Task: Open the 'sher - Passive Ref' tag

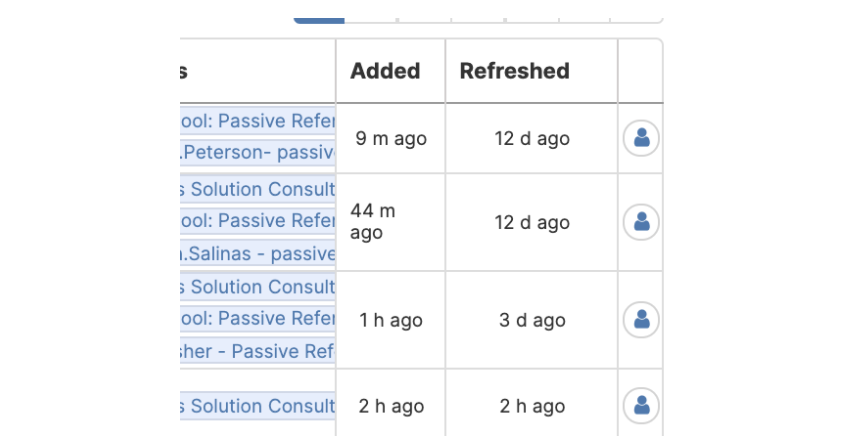Action: 258,351
